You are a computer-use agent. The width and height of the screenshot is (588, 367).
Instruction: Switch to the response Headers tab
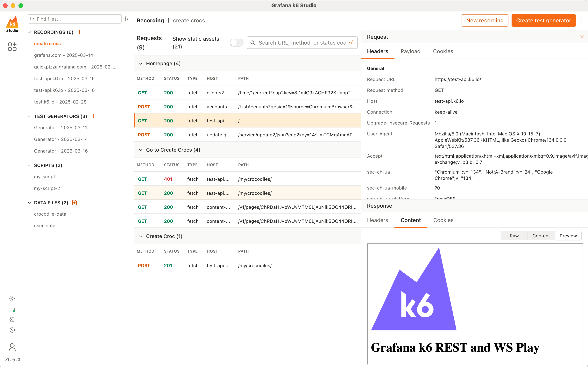tap(377, 220)
